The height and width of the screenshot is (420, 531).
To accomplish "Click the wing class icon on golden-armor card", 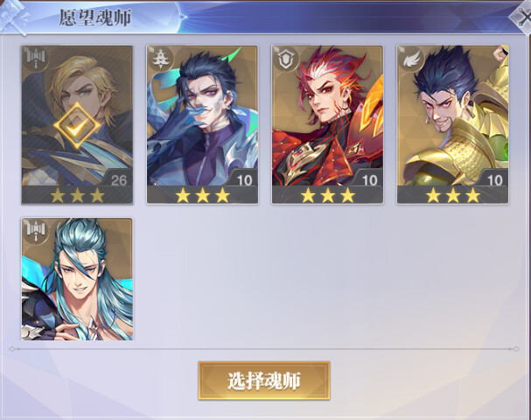I will (411, 59).
